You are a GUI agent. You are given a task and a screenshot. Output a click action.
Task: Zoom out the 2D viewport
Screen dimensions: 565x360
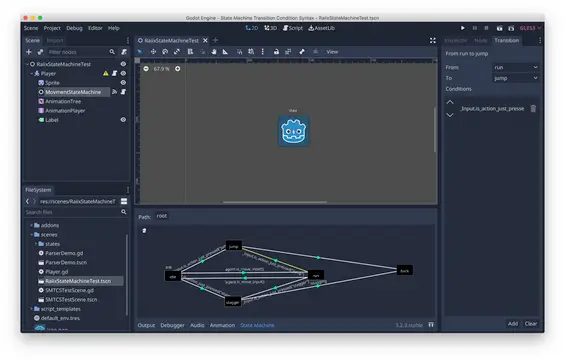click(x=146, y=69)
